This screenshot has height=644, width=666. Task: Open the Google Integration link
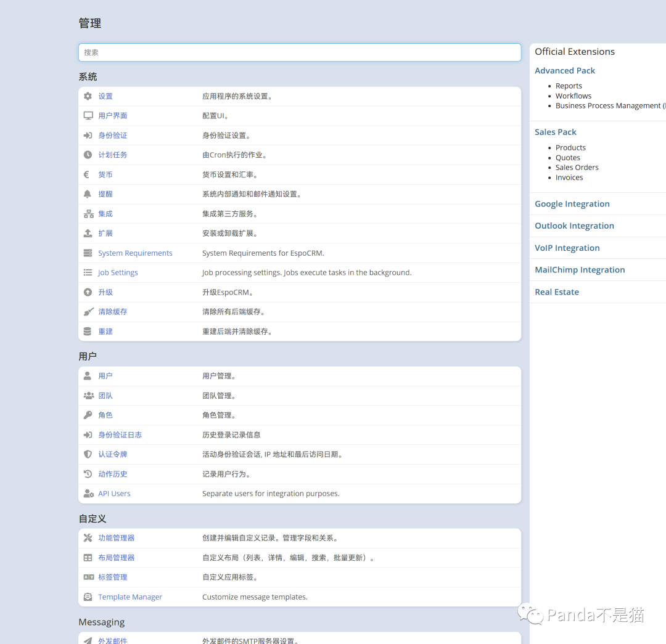click(x=572, y=204)
